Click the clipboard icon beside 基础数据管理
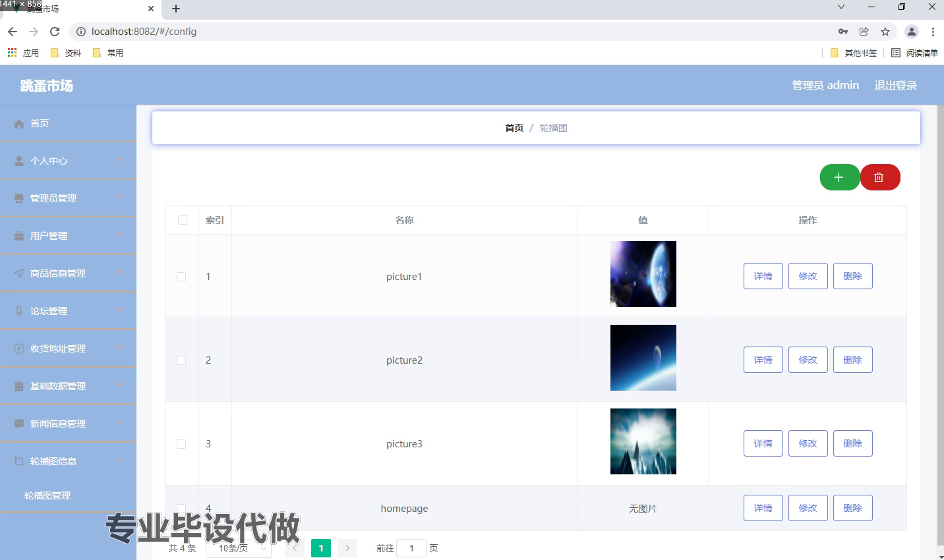Viewport: 944px width, 560px height. pyautogui.click(x=19, y=386)
